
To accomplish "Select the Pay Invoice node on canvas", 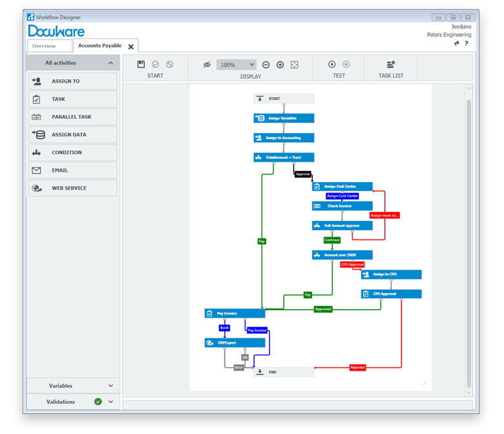I will click(x=235, y=313).
